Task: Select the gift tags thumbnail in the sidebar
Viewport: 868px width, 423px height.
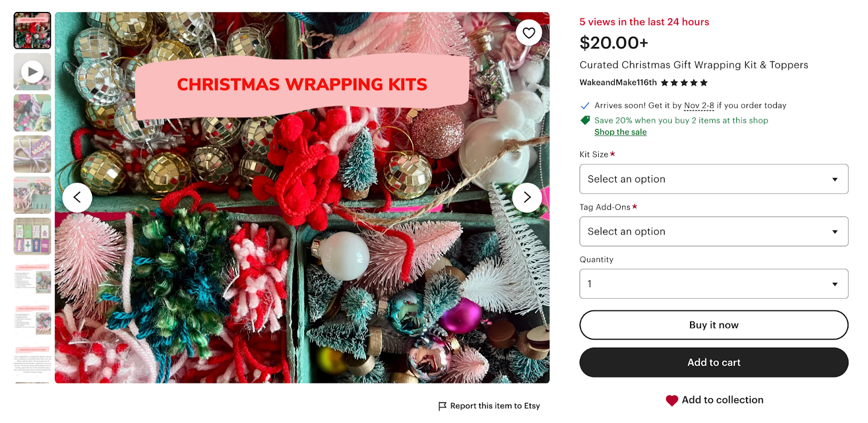Action: 32,236
